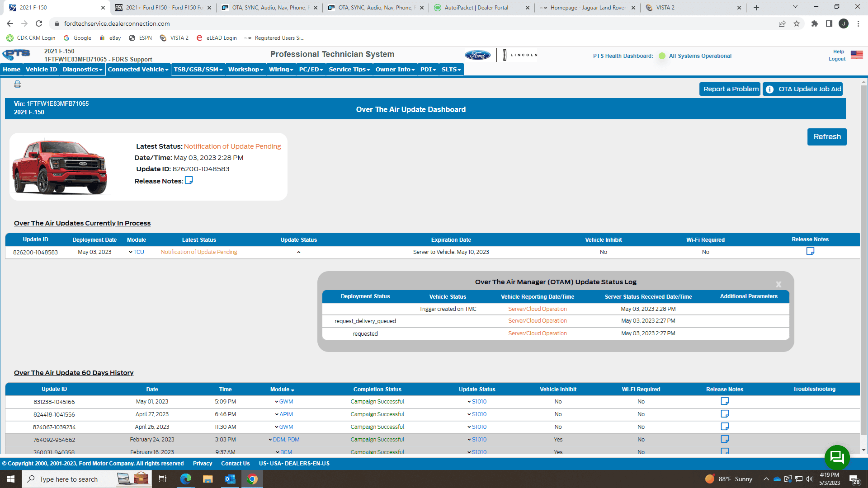Open the PDI menu
The width and height of the screenshot is (868, 488).
tap(428, 69)
